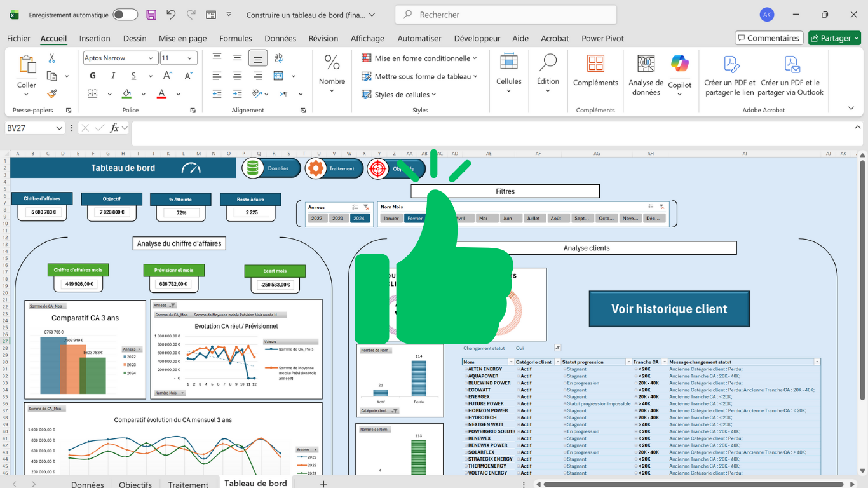Click the Save icon in title bar
868x488 pixels.
pyautogui.click(x=151, y=15)
